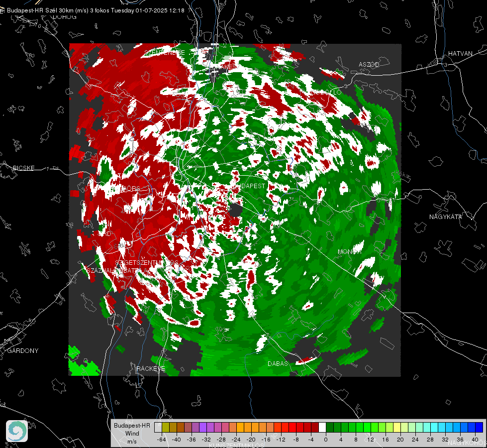The image size is (487, 448).
Task: Click the 'm/s' unit label in the legend
Action: click(132, 442)
